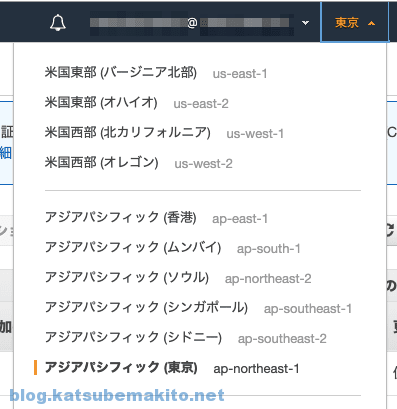Collapse the 東京 region selector

[x=354, y=23]
